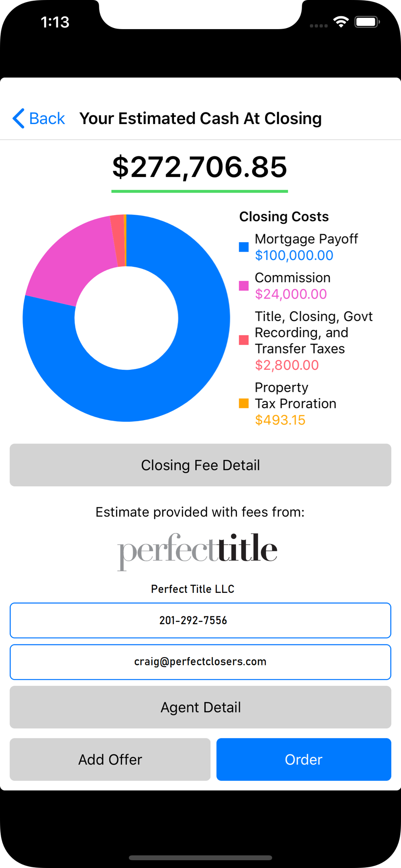Tap the perfecttitle company logo
This screenshot has height=868, width=401.
coord(197,551)
